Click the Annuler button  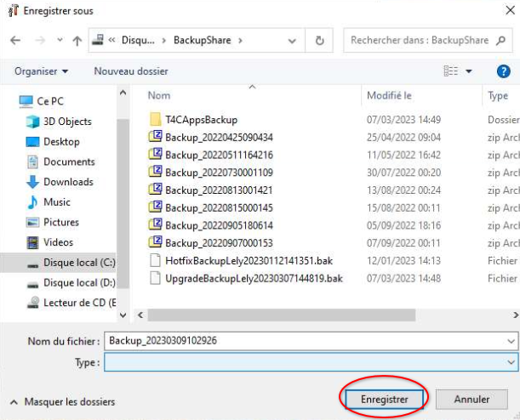coord(471,399)
